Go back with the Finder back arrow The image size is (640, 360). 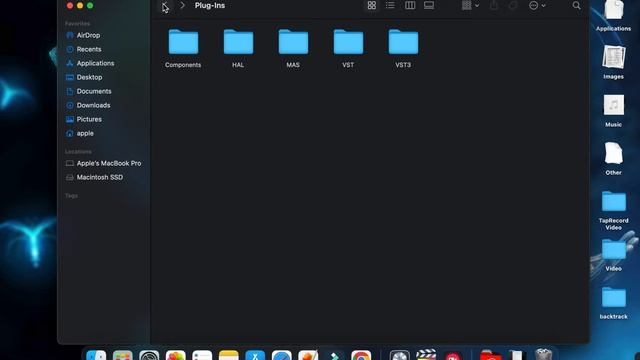click(x=164, y=6)
